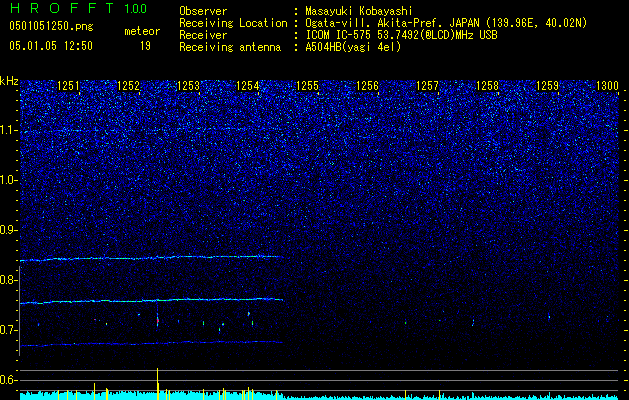Click the kHz axis unit label
629x400 pixels.
(9, 81)
